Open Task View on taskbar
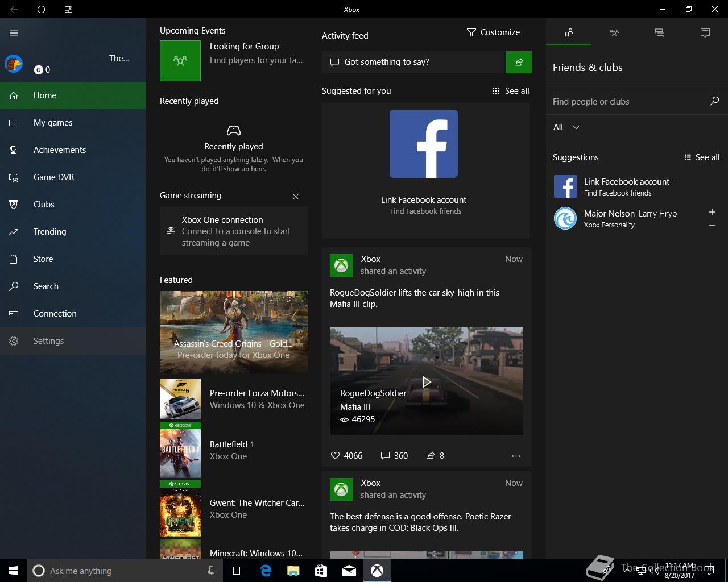The height and width of the screenshot is (582, 728). point(237,571)
